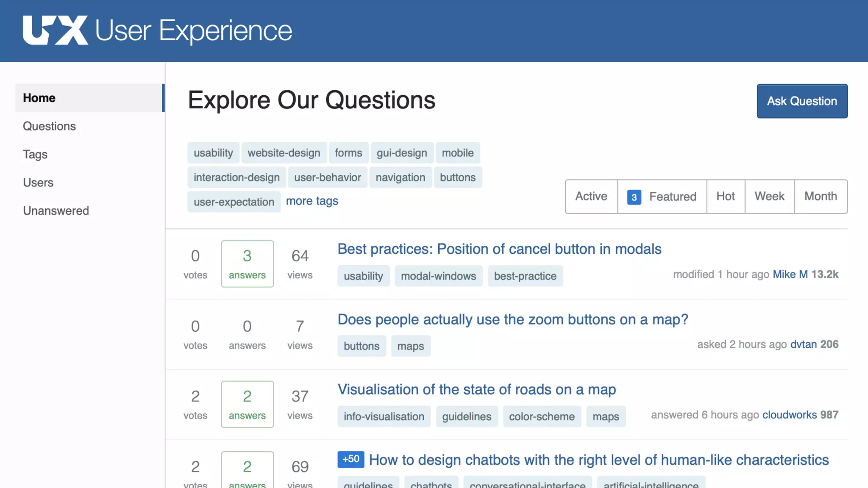Go to Unanswered in the sidebar

[56, 211]
